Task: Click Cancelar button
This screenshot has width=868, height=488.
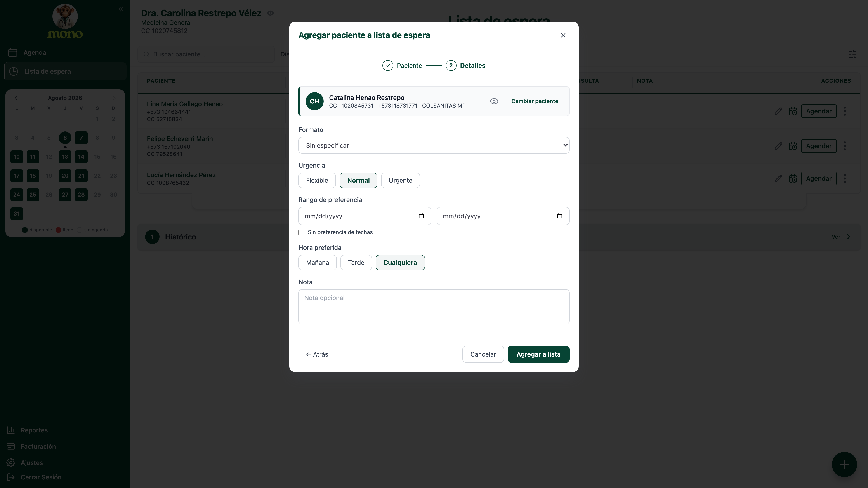Action: coord(483,354)
